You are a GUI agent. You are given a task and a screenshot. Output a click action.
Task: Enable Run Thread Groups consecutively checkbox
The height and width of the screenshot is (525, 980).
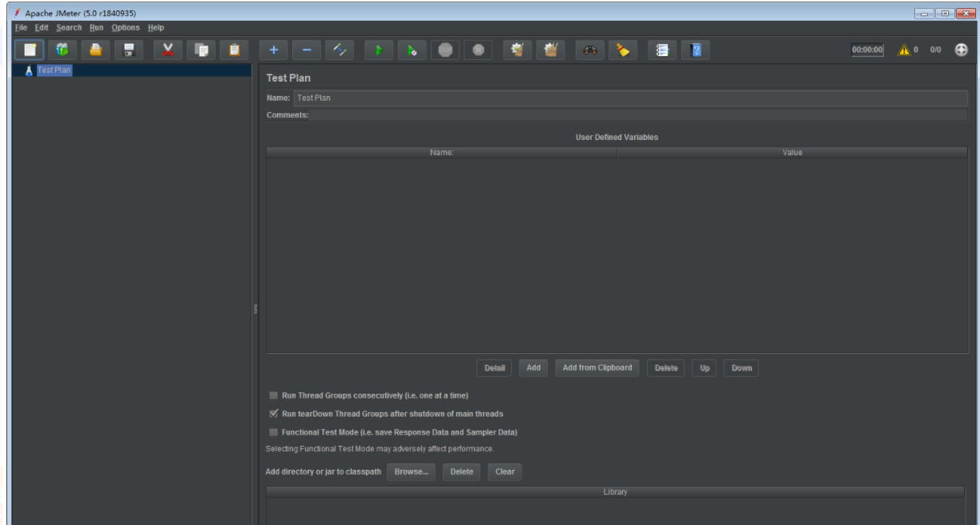[x=274, y=395]
